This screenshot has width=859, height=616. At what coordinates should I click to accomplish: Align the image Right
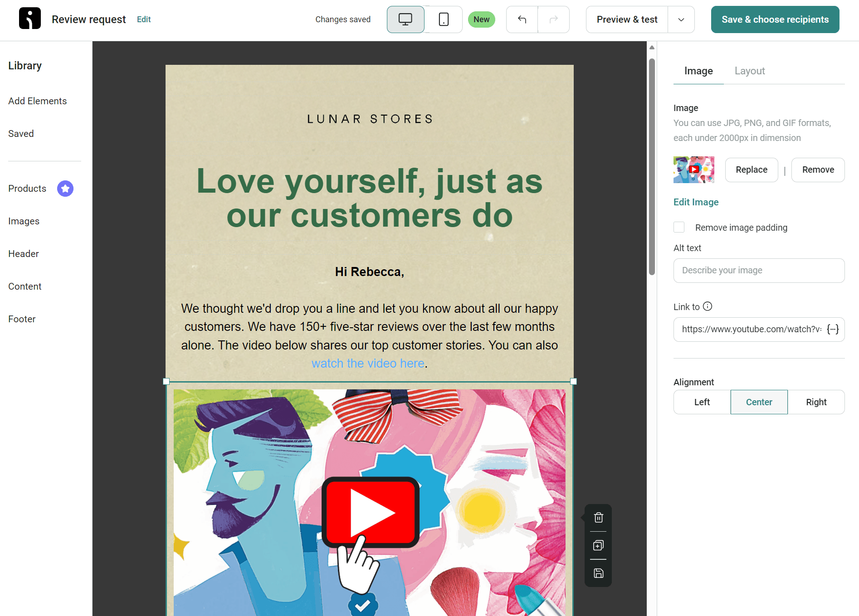pyautogui.click(x=816, y=402)
